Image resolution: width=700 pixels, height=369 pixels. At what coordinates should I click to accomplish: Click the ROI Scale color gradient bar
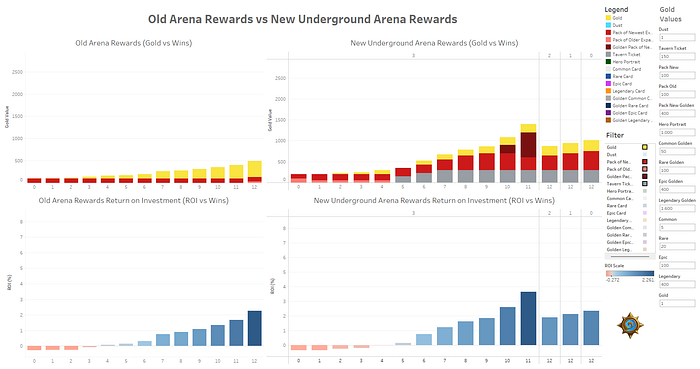point(630,274)
